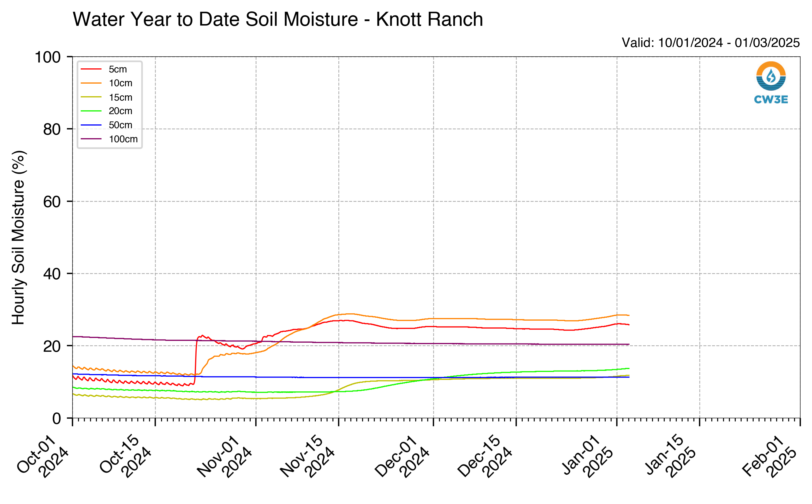Select the 10cm legend entry

click(x=106, y=83)
